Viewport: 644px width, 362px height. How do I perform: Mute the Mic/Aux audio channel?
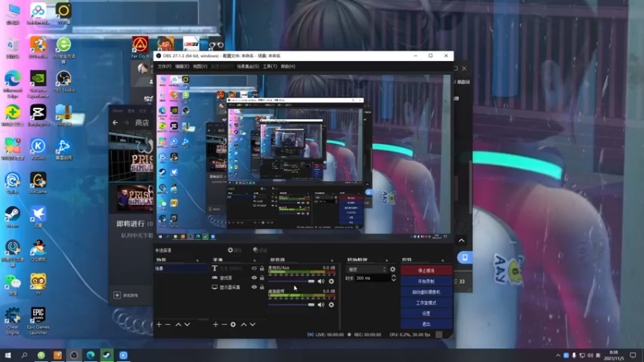click(x=320, y=282)
